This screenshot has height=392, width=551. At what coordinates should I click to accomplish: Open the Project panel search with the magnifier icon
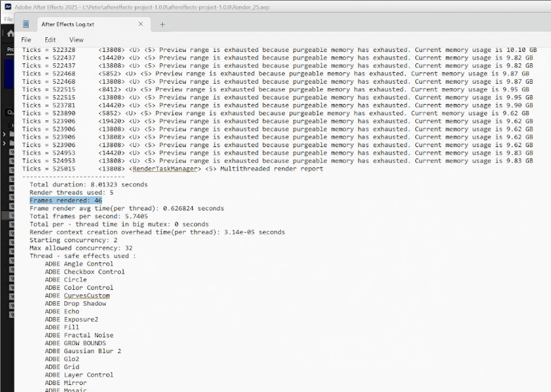pyautogui.click(x=10, y=112)
